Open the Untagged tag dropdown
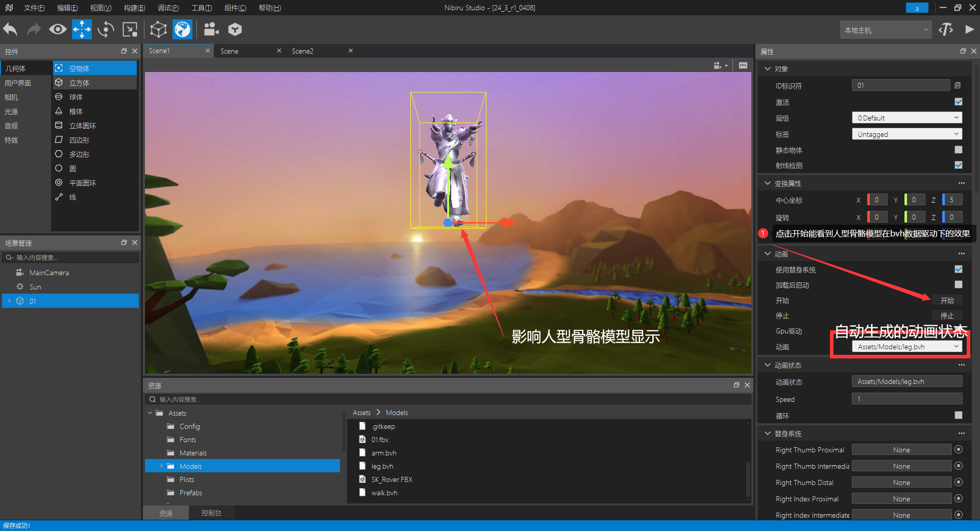Viewport: 980px width, 531px height. point(906,134)
